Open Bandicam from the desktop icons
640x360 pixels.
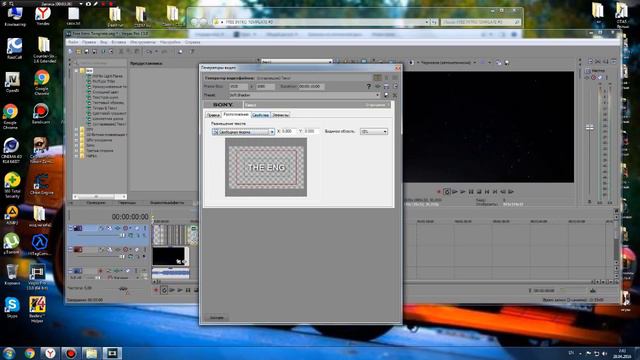[x=41, y=113]
